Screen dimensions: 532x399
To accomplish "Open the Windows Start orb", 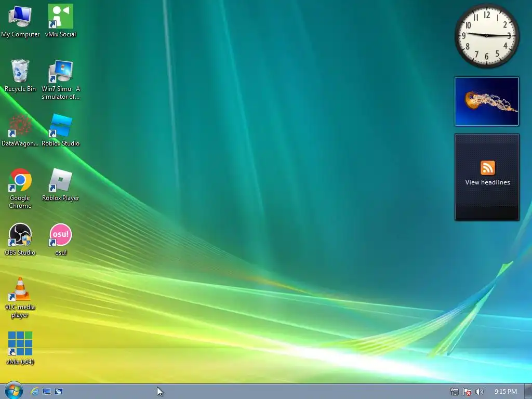I will pos(14,391).
